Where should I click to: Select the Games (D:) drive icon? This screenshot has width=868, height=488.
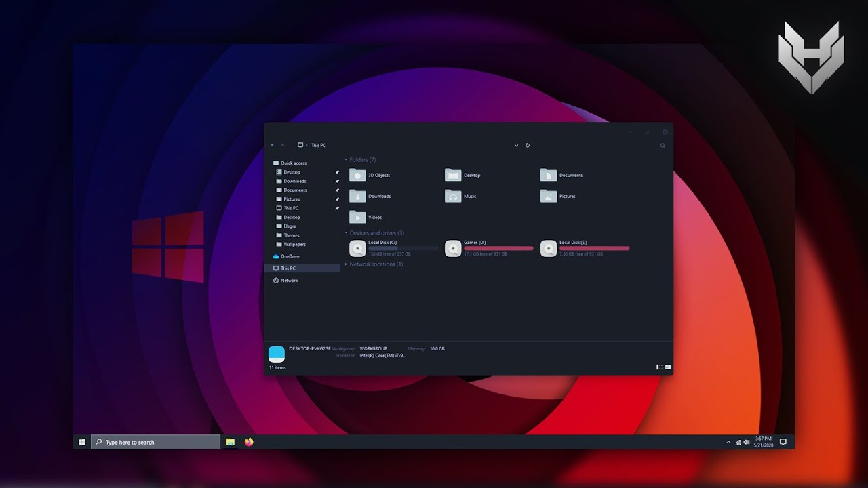pyautogui.click(x=453, y=248)
